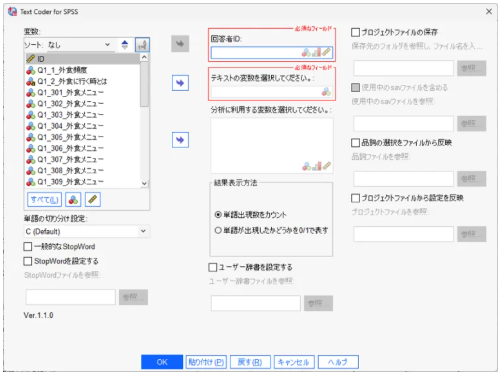Browse for sav file 参照 button

471,124
